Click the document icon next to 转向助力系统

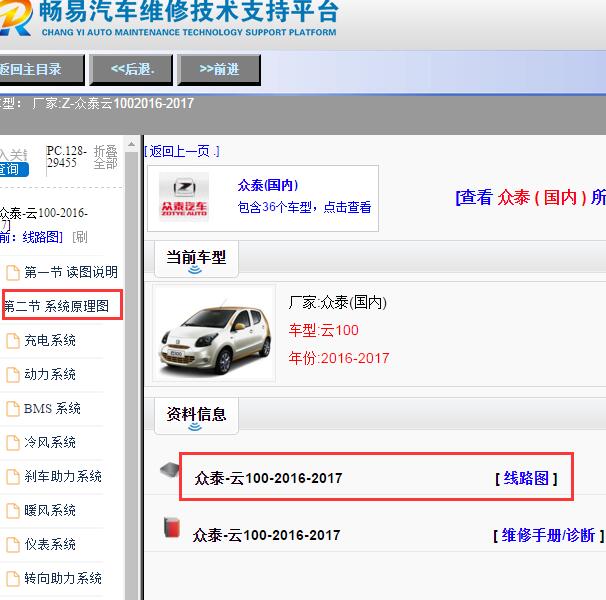click(13, 579)
